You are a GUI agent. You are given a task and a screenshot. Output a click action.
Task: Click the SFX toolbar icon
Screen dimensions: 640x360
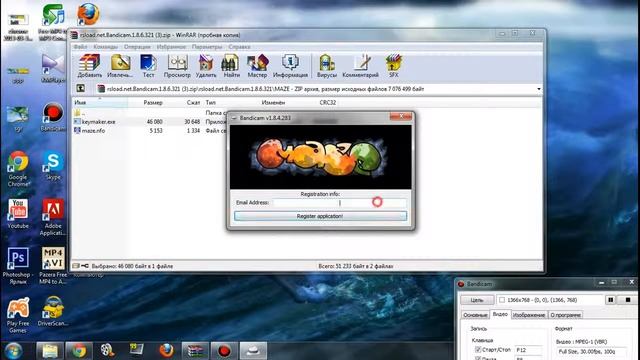click(x=393, y=66)
